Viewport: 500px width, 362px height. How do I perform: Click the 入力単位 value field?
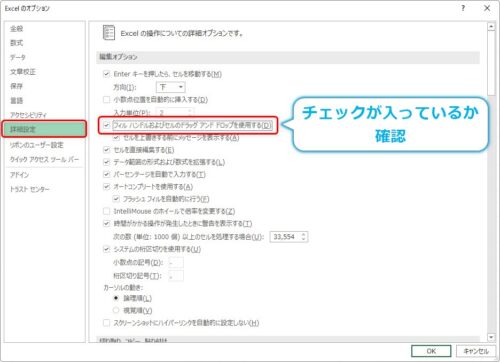tap(175, 113)
